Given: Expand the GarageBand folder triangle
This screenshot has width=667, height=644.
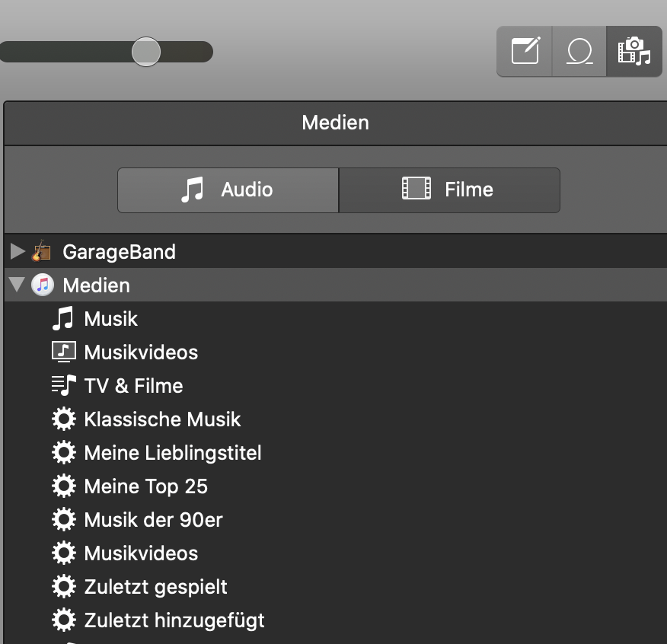Looking at the screenshot, I should [18, 251].
